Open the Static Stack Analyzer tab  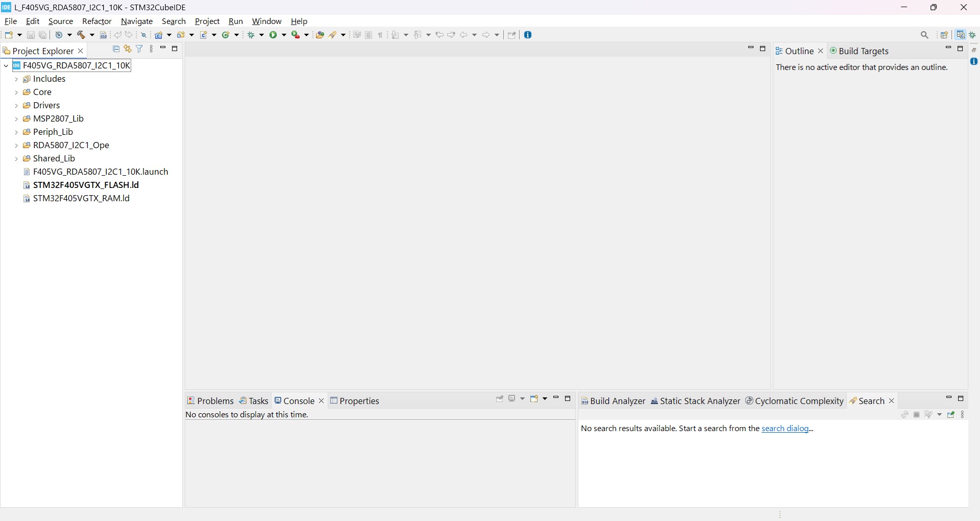coord(696,401)
